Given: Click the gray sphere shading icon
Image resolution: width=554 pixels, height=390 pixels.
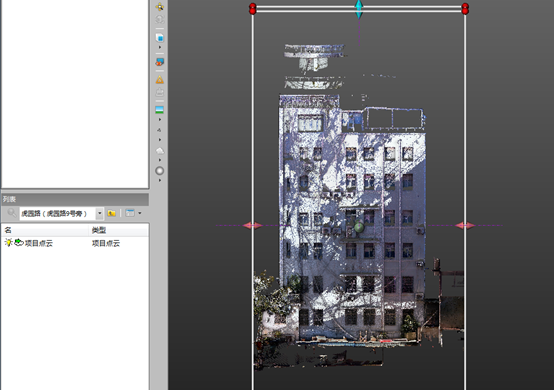Looking at the screenshot, I should pyautogui.click(x=160, y=171).
